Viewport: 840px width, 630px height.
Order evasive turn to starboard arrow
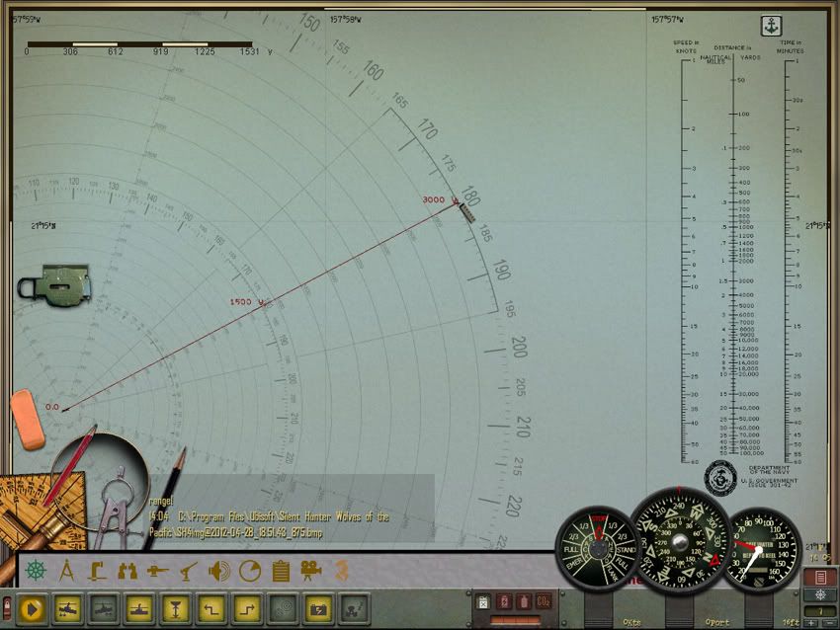(247, 609)
